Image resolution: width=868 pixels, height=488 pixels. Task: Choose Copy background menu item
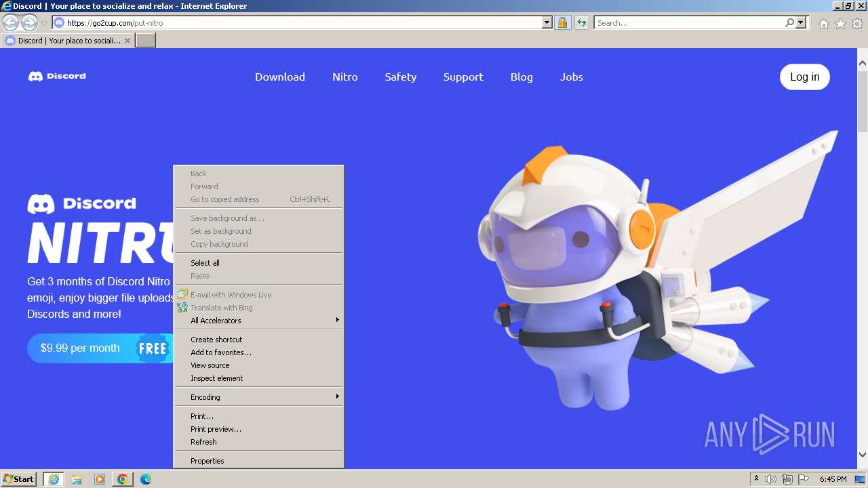click(259, 244)
